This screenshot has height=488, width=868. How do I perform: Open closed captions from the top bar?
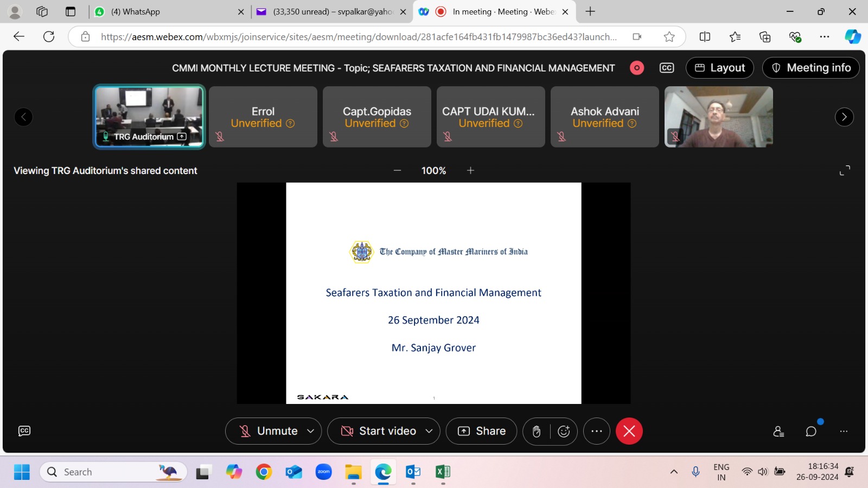pyautogui.click(x=667, y=68)
